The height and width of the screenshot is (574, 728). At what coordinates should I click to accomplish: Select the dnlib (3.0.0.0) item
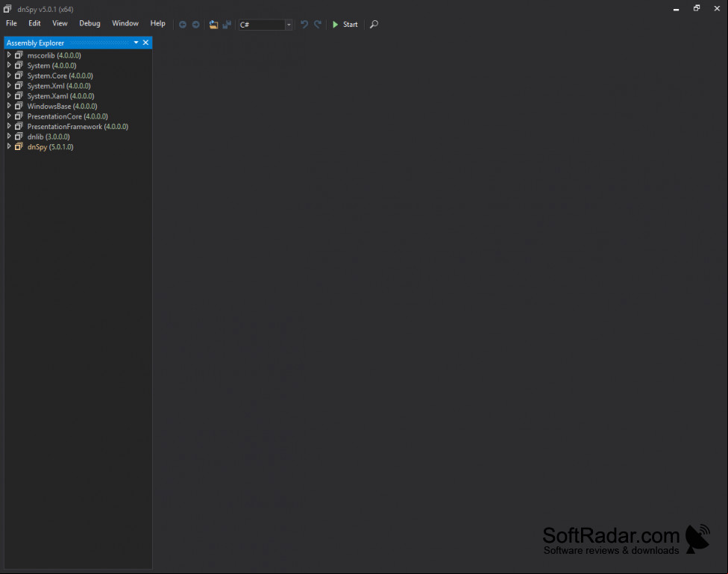pyautogui.click(x=48, y=137)
